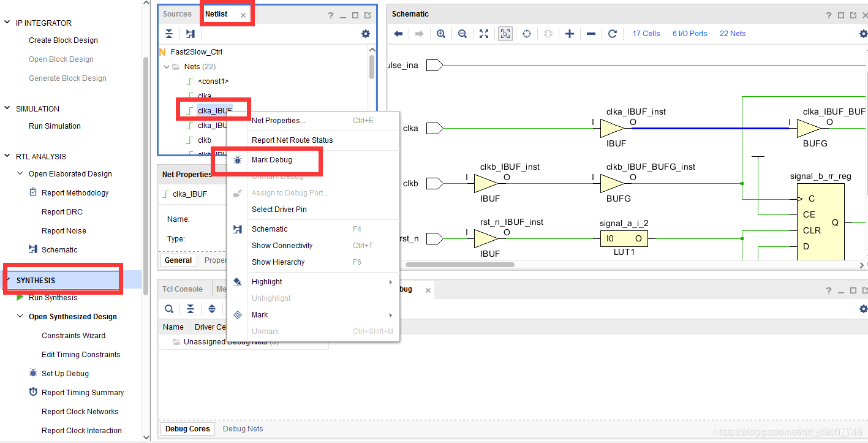The height and width of the screenshot is (443, 868).
Task: Click search icon in Debug panel
Action: pyautogui.click(x=169, y=309)
